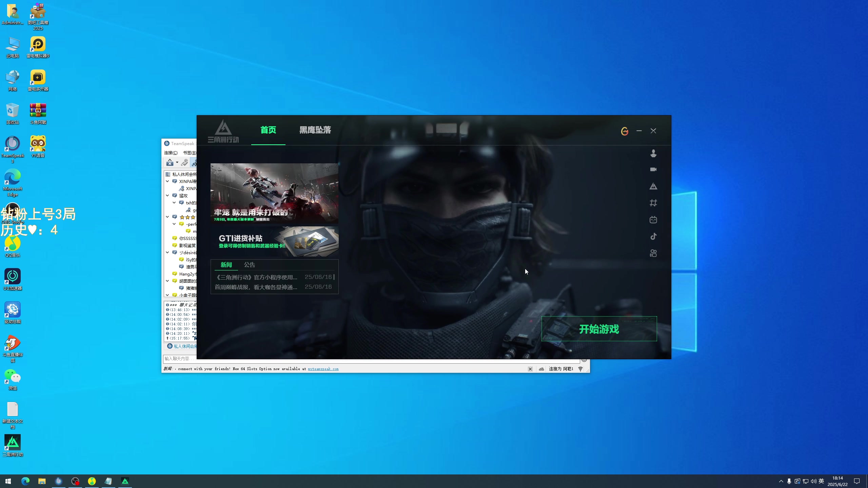Collapse the 猛攻 channel in TeamSpeak tree

point(167,196)
